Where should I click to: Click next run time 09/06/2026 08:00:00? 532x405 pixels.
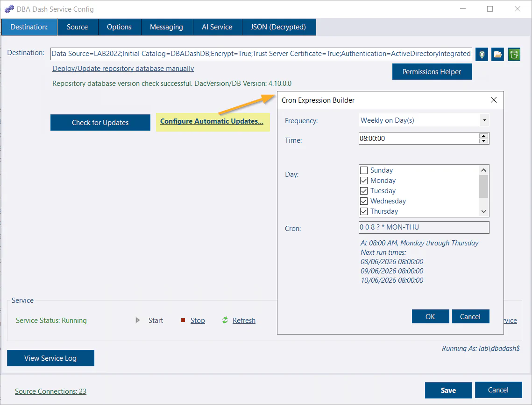(x=392, y=271)
